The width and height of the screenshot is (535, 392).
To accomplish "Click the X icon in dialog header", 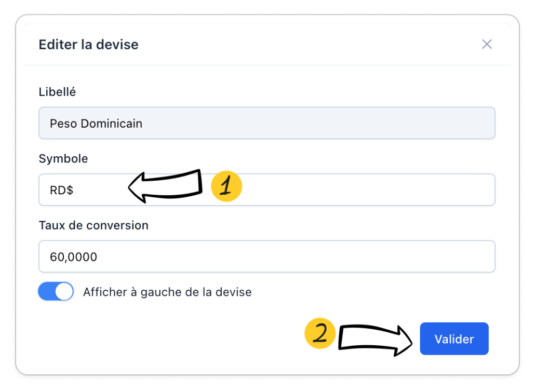I will pos(487,44).
